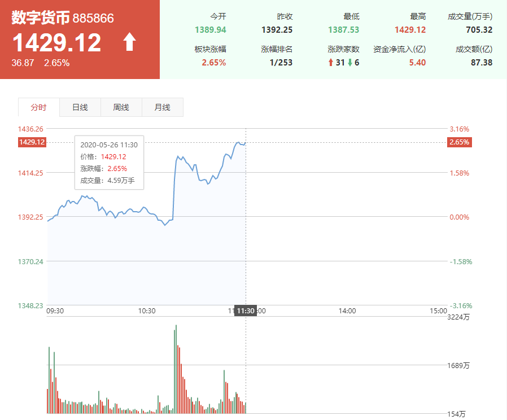Click the sector code 885866
The width and height of the screenshot is (507, 420).
(x=93, y=19)
